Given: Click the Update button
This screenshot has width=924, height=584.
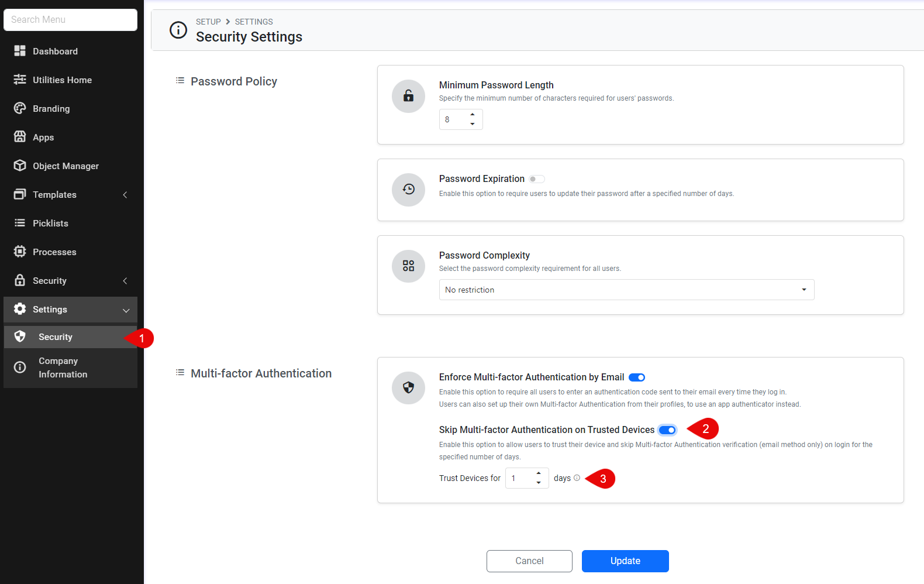Looking at the screenshot, I should pyautogui.click(x=625, y=561).
